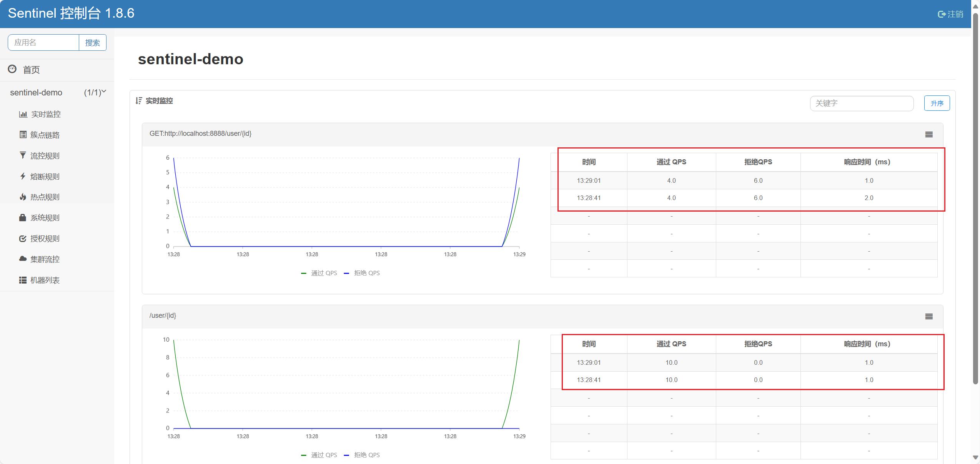Click the lock icon for 系统规则
The image size is (980, 464).
[23, 218]
